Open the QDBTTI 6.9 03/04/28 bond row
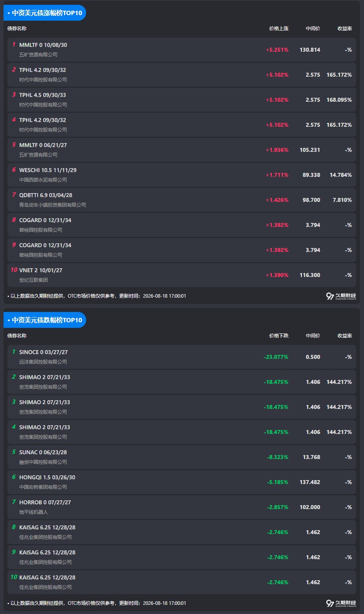Image resolution: width=364 pixels, height=614 pixels. tap(182, 200)
